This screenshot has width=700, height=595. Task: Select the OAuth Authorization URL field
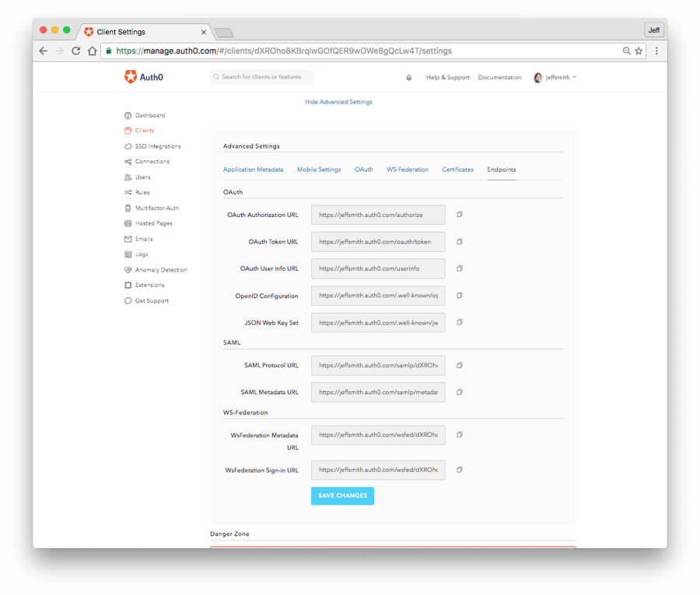(378, 215)
